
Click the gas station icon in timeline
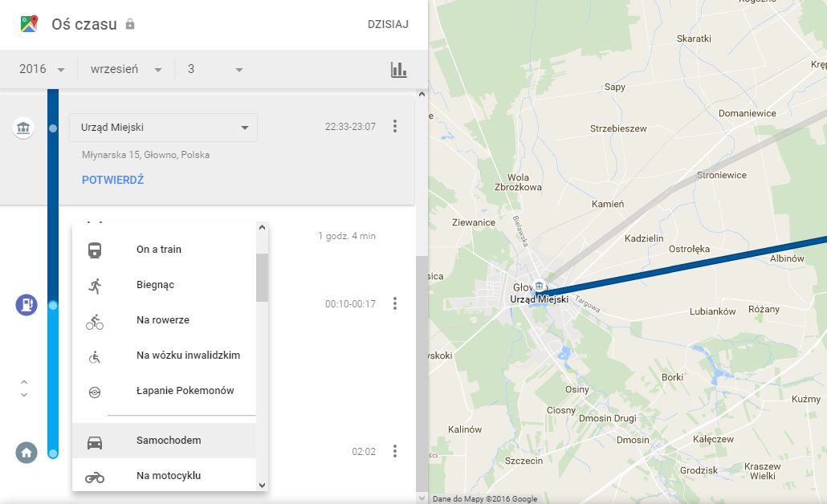click(26, 305)
